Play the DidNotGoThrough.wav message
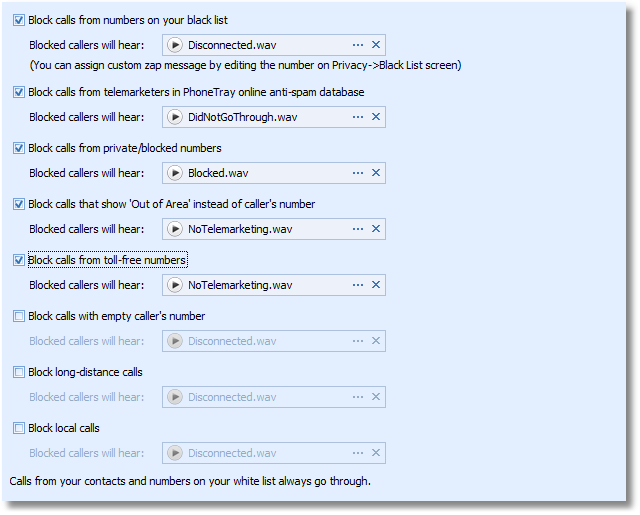The image size is (640, 515). tap(175, 117)
